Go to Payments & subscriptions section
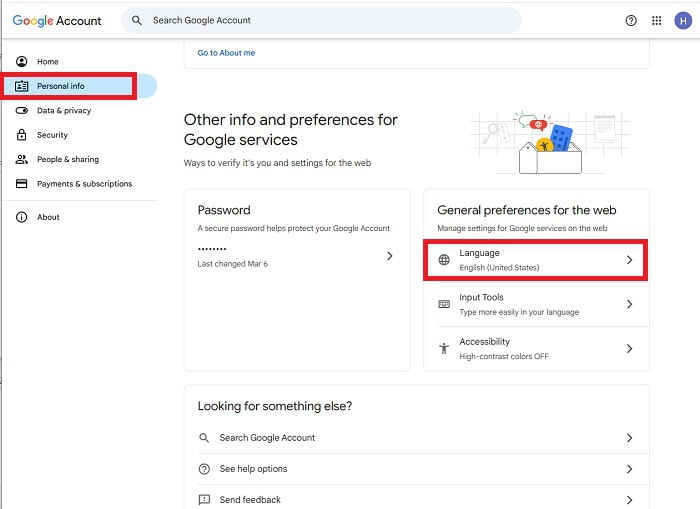 tap(84, 184)
